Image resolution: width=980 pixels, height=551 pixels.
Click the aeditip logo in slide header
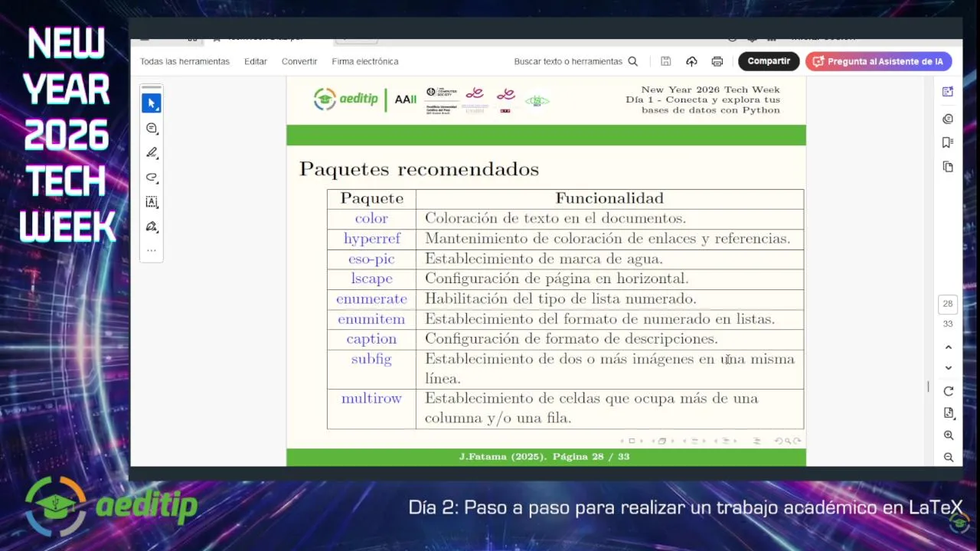tap(346, 99)
